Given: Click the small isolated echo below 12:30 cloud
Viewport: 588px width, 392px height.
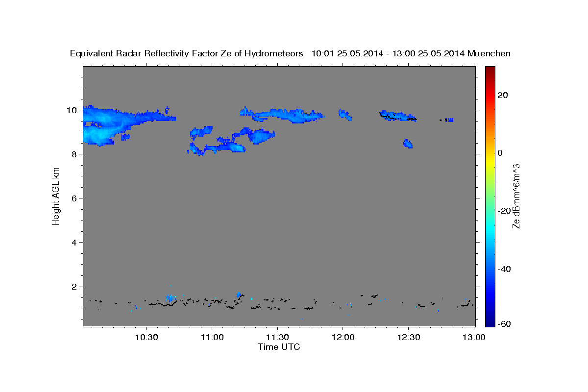Looking at the screenshot, I should coord(408,144).
